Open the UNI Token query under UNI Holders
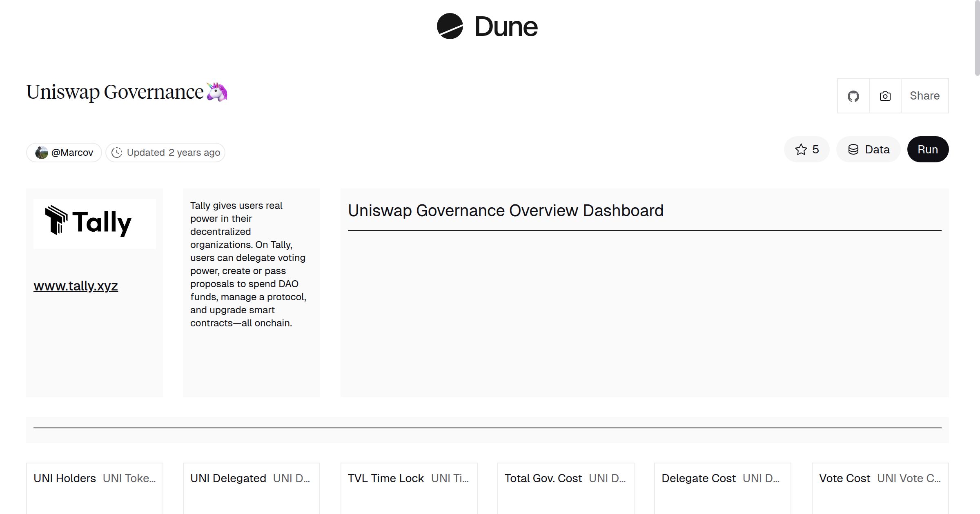This screenshot has height=514, width=980. 130,479
